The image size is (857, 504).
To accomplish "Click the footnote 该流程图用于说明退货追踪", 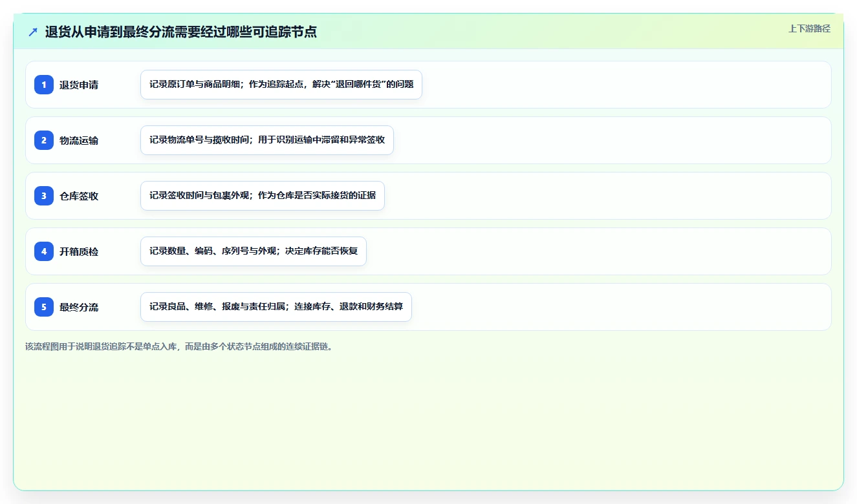I will point(180,346).
